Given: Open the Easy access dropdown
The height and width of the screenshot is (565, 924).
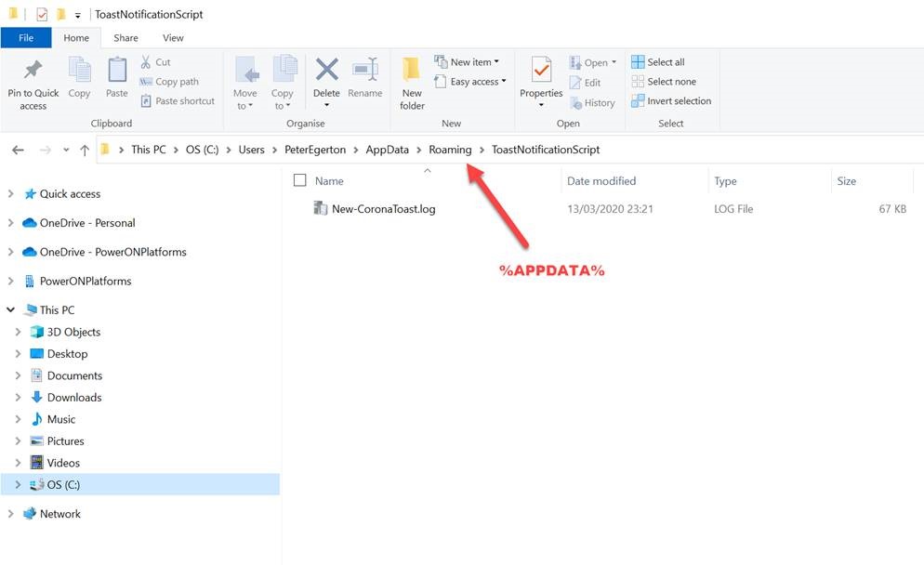Looking at the screenshot, I should click(470, 82).
